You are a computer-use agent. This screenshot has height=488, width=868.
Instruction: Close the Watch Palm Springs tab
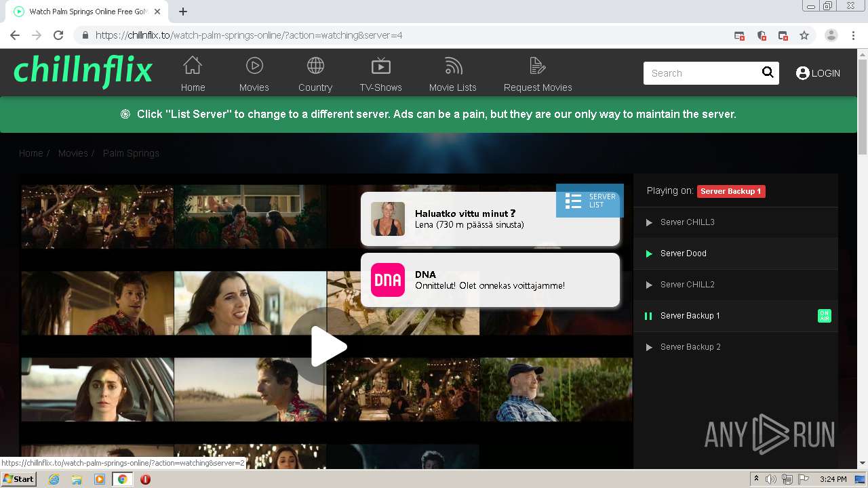(x=157, y=12)
